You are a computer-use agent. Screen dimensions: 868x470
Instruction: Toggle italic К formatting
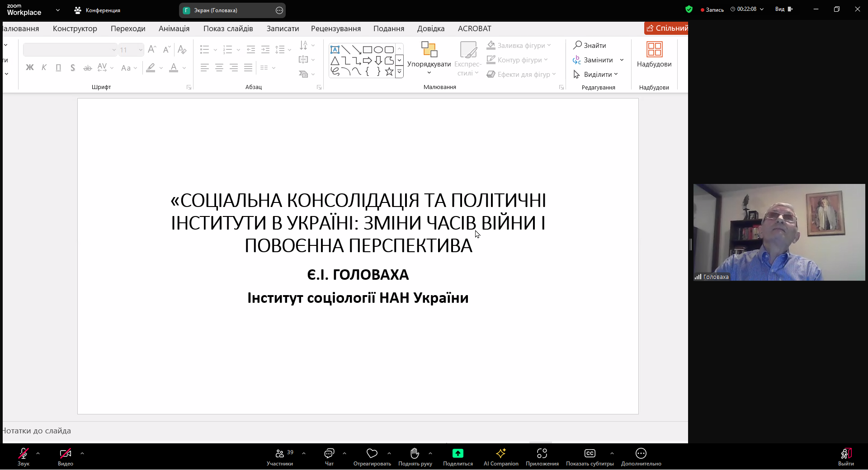click(44, 68)
